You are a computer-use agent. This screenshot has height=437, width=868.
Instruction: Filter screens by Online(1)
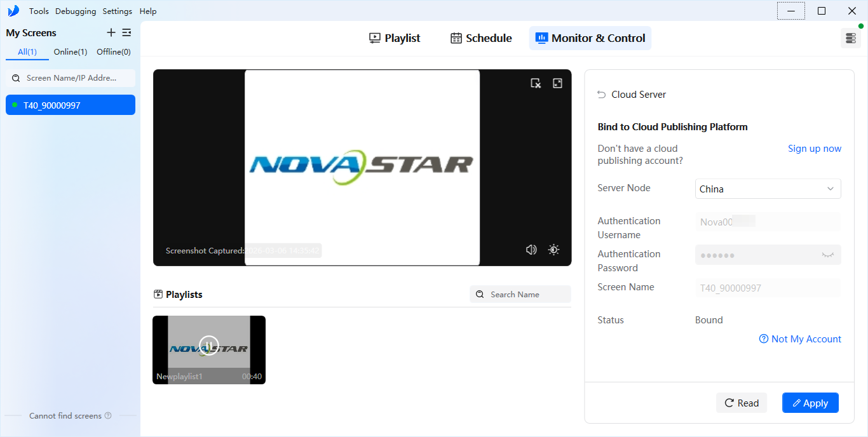click(71, 52)
